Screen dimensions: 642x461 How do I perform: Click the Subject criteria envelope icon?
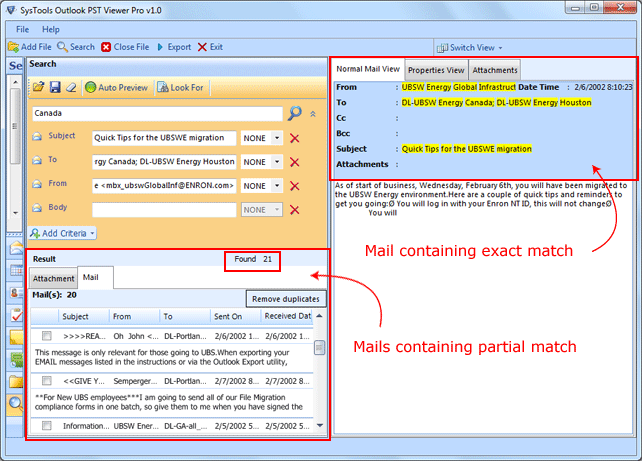tap(37, 136)
